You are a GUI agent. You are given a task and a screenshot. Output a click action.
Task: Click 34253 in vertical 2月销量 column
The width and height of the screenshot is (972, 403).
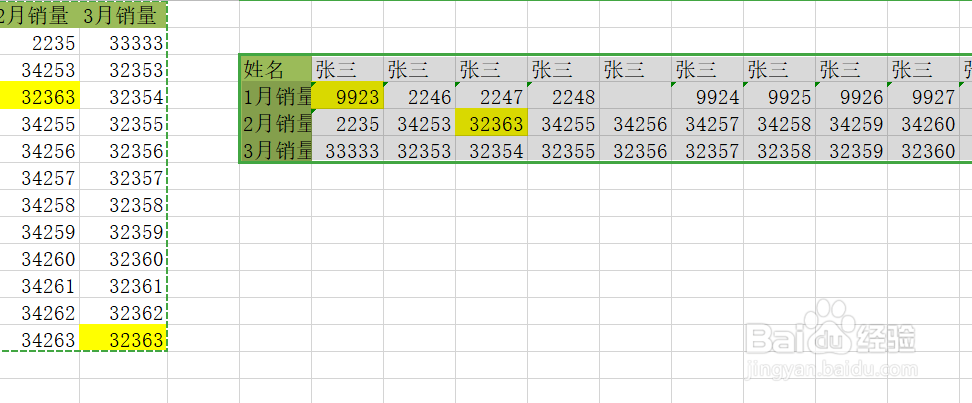coord(40,69)
